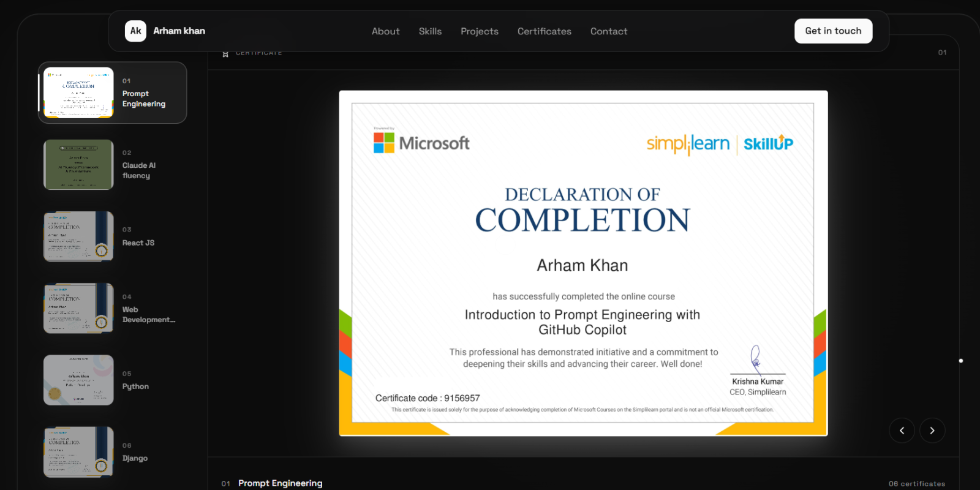980x490 pixels.
Task: Click the 'Prompt Engineering' caption below the certificate
Action: pyautogui.click(x=281, y=483)
